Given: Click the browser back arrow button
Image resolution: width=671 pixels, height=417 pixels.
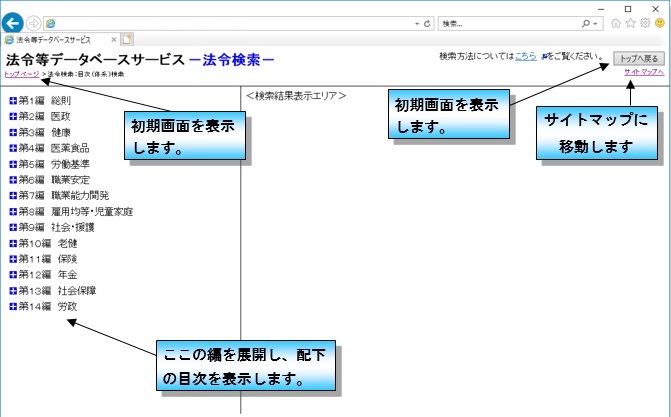Looking at the screenshot, I should (14, 22).
